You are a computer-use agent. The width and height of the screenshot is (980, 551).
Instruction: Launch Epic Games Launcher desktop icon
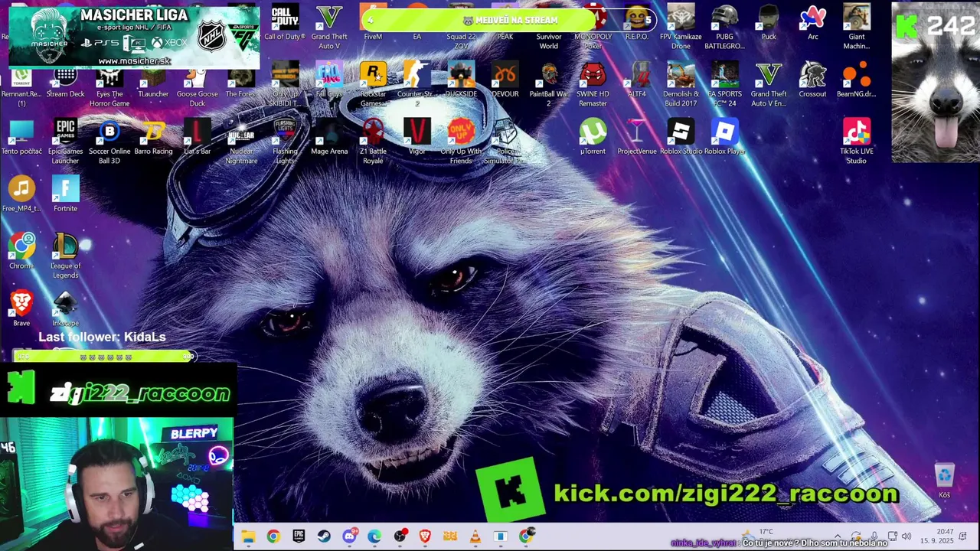pyautogui.click(x=65, y=141)
